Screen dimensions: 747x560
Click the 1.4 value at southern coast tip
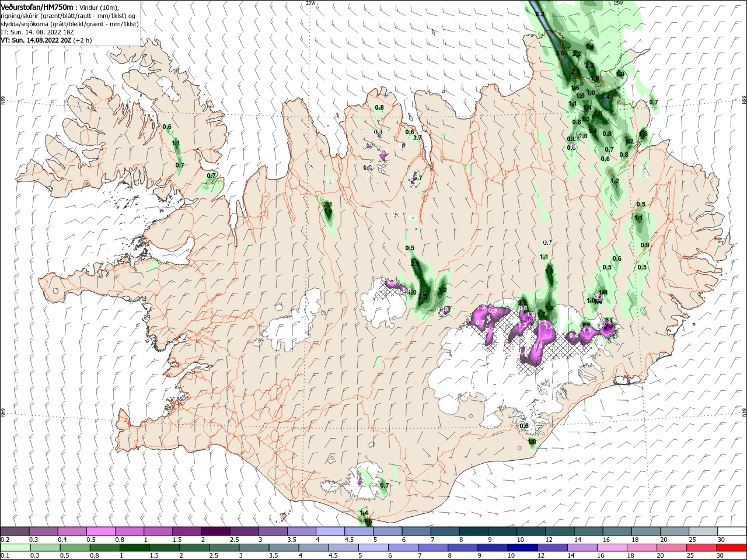click(364, 513)
